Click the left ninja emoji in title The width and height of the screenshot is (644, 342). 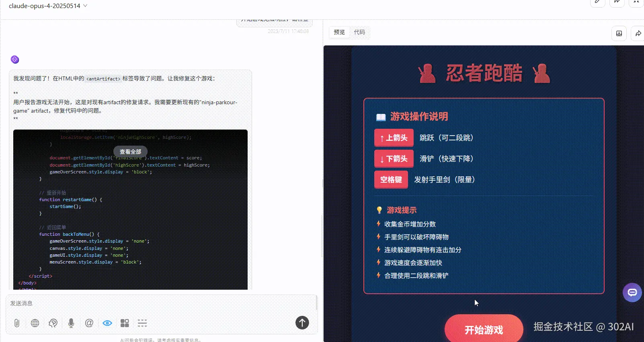point(427,73)
